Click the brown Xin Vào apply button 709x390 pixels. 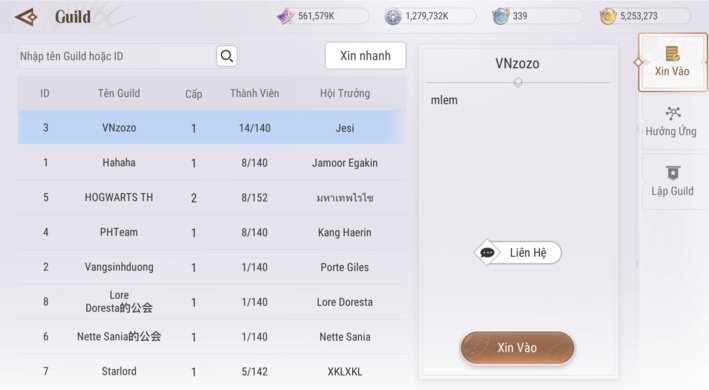517,348
